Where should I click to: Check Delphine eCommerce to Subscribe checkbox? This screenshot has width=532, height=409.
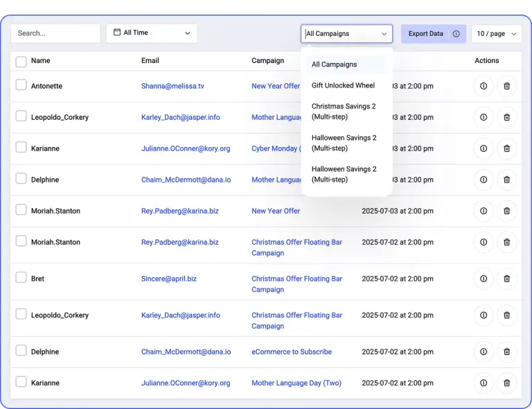(x=21, y=350)
